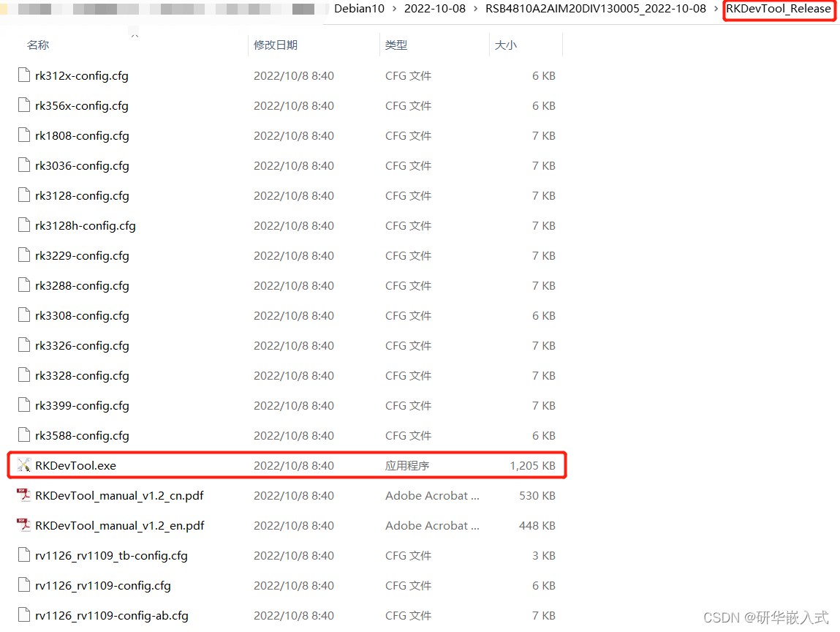840x632 pixels.
Task: Select file name rk312x-config.cfg
Action: click(x=82, y=75)
